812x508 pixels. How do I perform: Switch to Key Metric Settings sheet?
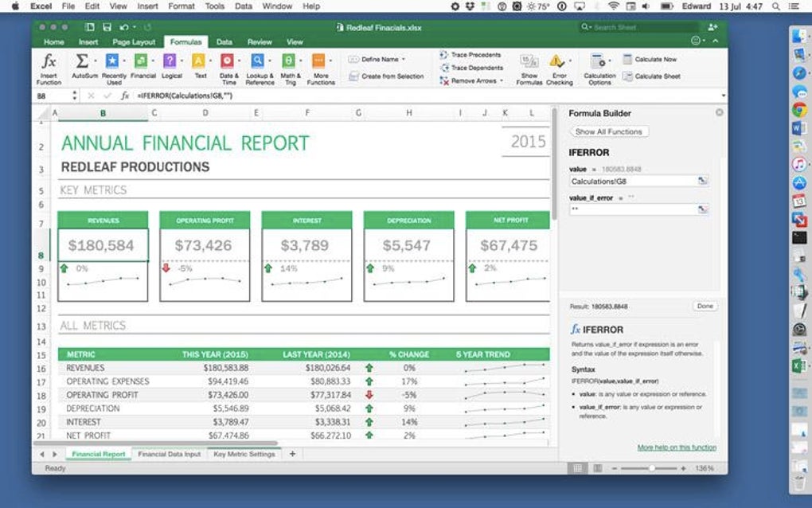pyautogui.click(x=244, y=454)
